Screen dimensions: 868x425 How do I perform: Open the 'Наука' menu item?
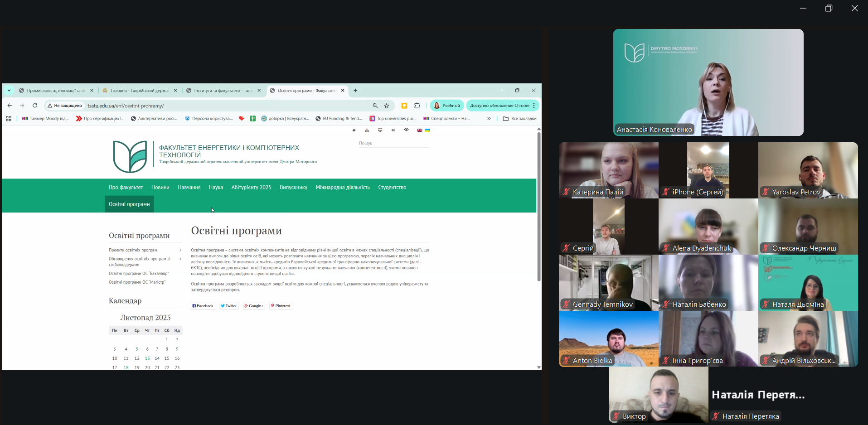point(216,188)
